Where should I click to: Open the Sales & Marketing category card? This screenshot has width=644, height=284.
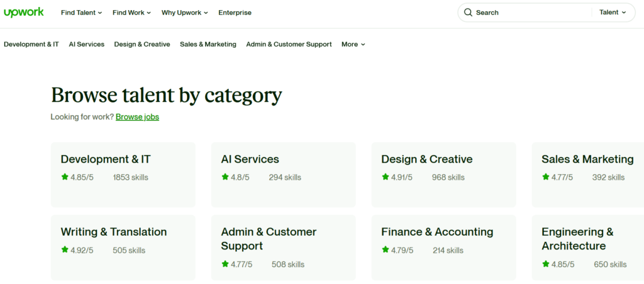pyautogui.click(x=588, y=175)
